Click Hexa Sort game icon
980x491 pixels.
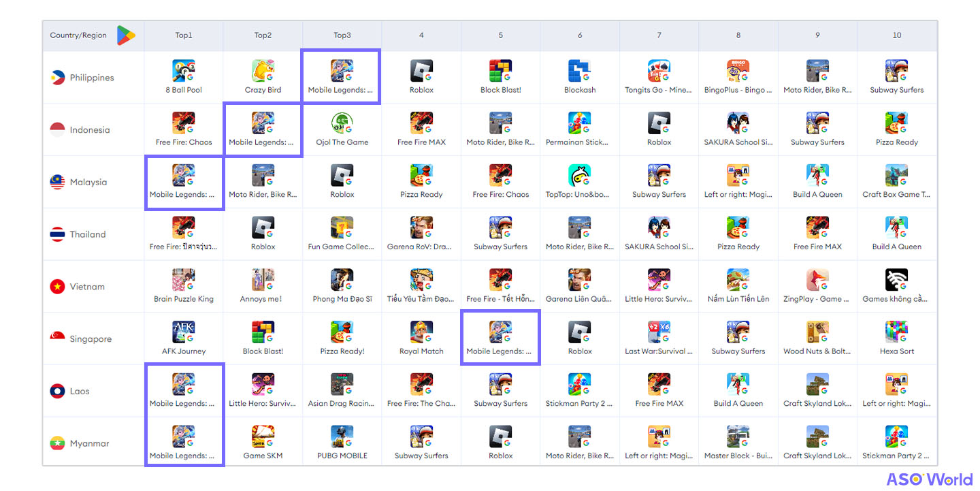897,332
